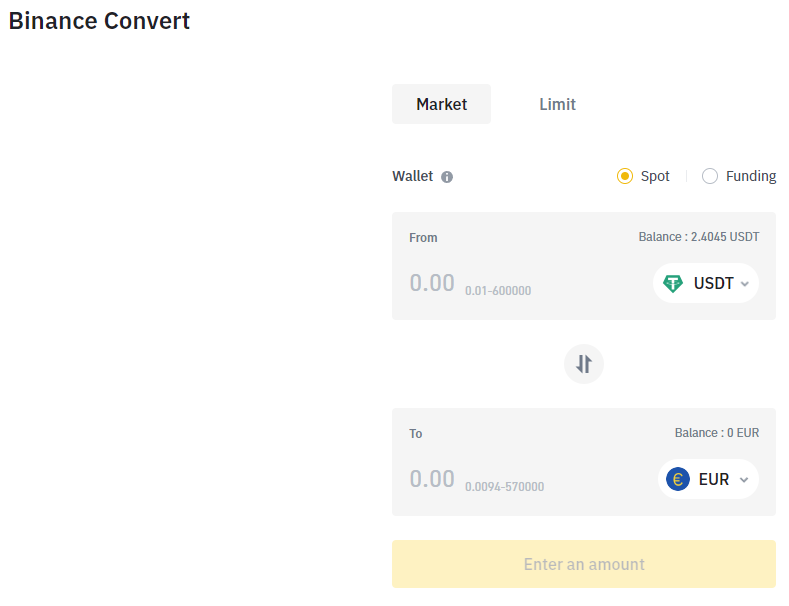Click the Balance 0 EUR text

[717, 433]
